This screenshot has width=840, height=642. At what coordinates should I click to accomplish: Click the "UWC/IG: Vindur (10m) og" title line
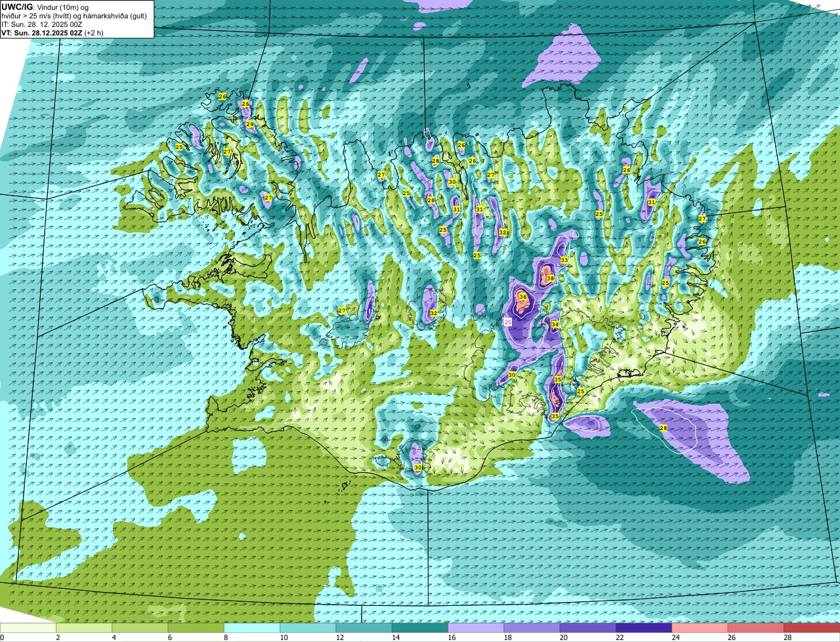click(x=45, y=7)
